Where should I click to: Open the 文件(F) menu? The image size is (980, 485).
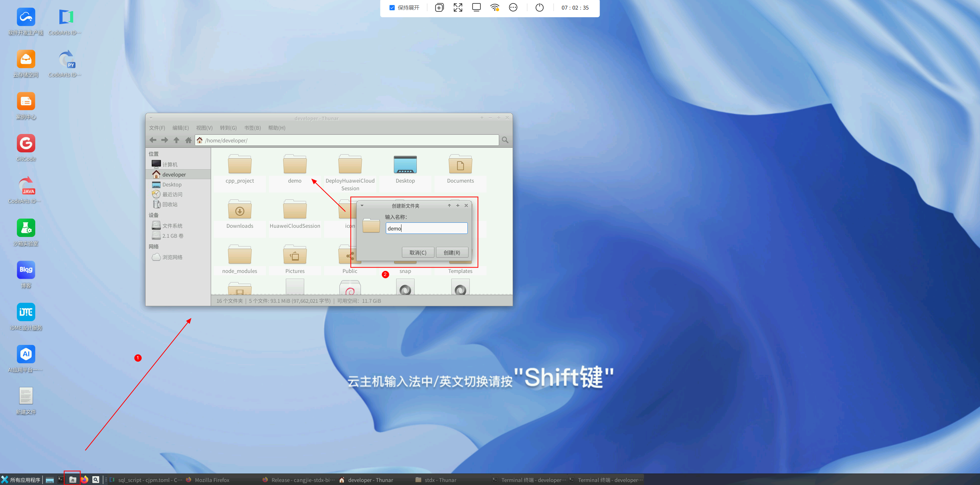click(157, 128)
